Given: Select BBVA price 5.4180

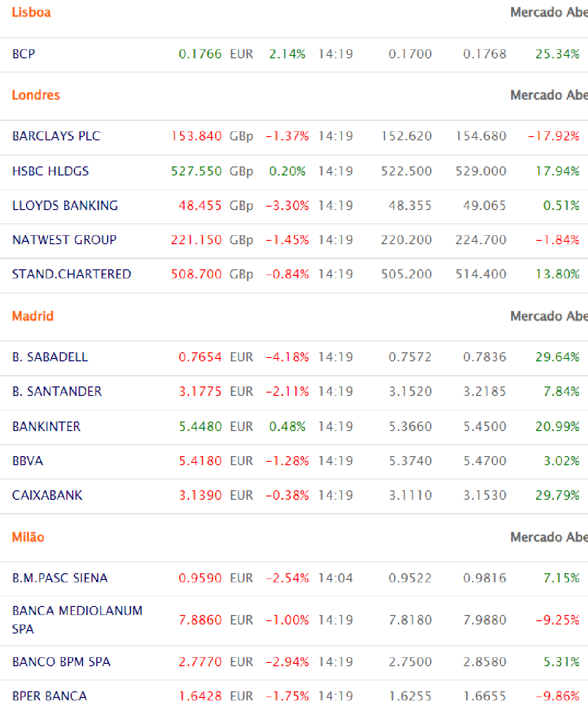Looking at the screenshot, I should [200, 461].
